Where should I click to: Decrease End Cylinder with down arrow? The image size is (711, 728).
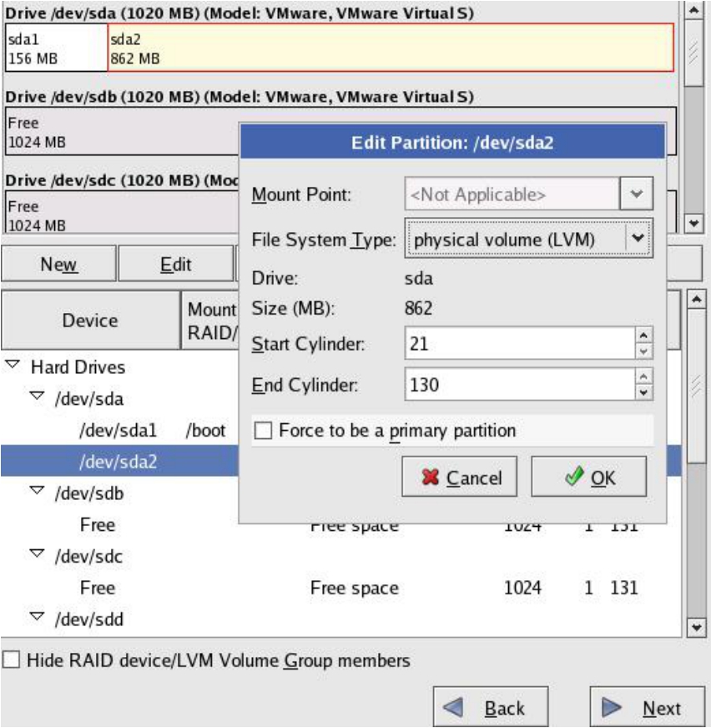[643, 392]
